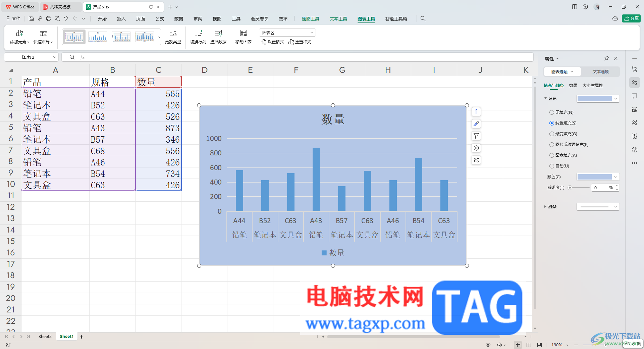The width and height of the screenshot is (644, 349).
Task: Open the Start (开始) ribbon tab
Action: point(102,19)
